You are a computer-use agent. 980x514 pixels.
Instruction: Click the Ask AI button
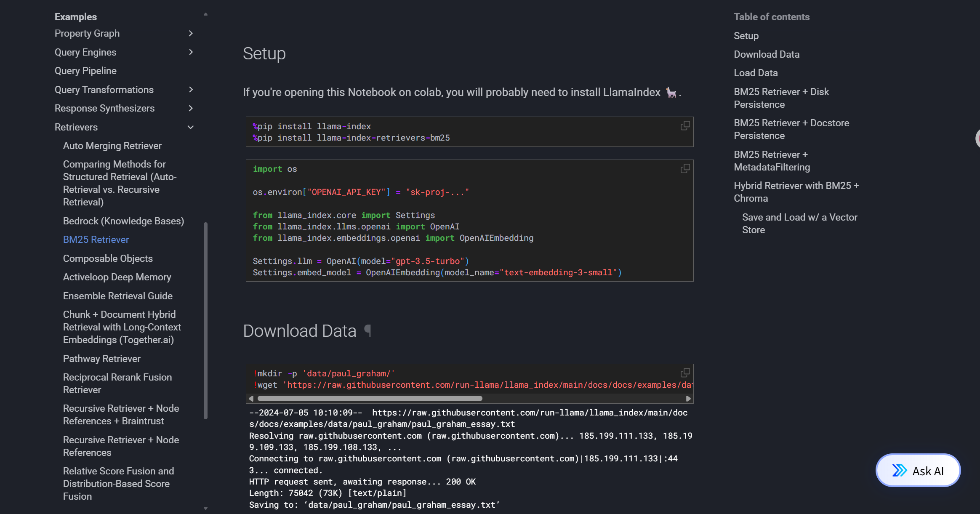[x=918, y=470]
